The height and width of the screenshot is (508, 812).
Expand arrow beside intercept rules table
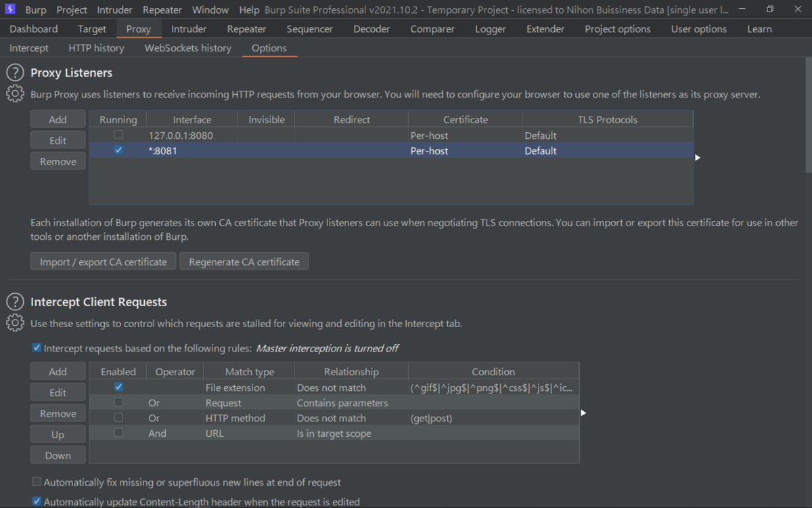coord(583,412)
